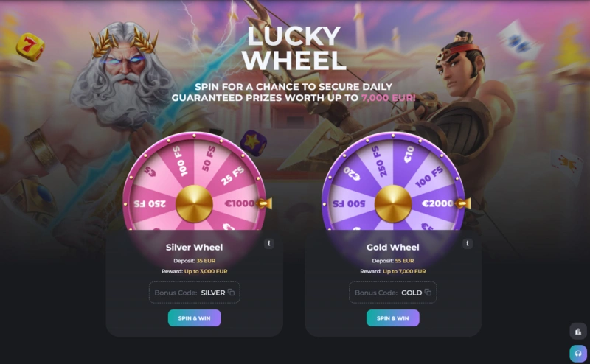This screenshot has height=364, width=590.
Task: Copy the GOLD bonus code
Action: (428, 293)
